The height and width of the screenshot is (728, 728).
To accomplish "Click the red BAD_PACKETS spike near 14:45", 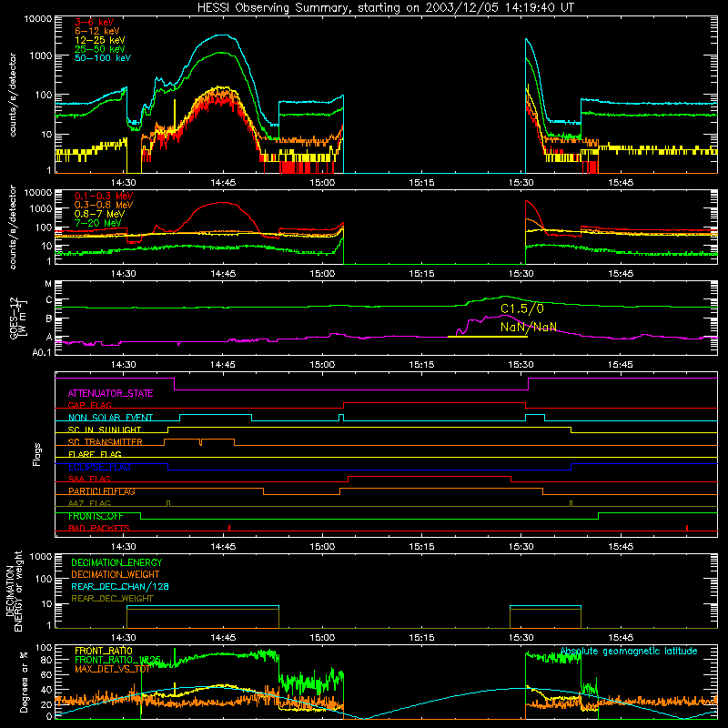I will coord(229,528).
